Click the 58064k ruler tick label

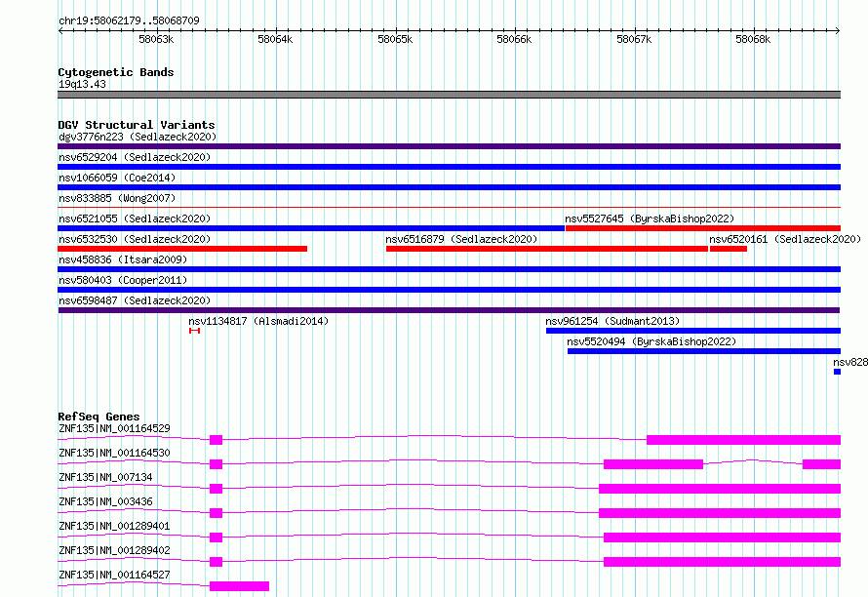click(x=275, y=39)
